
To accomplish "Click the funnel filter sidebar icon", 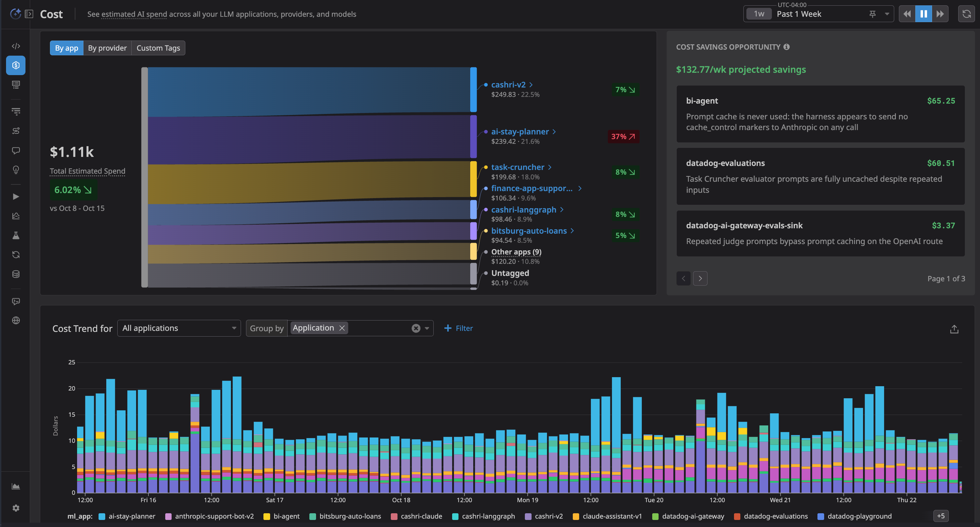I will [x=16, y=112].
